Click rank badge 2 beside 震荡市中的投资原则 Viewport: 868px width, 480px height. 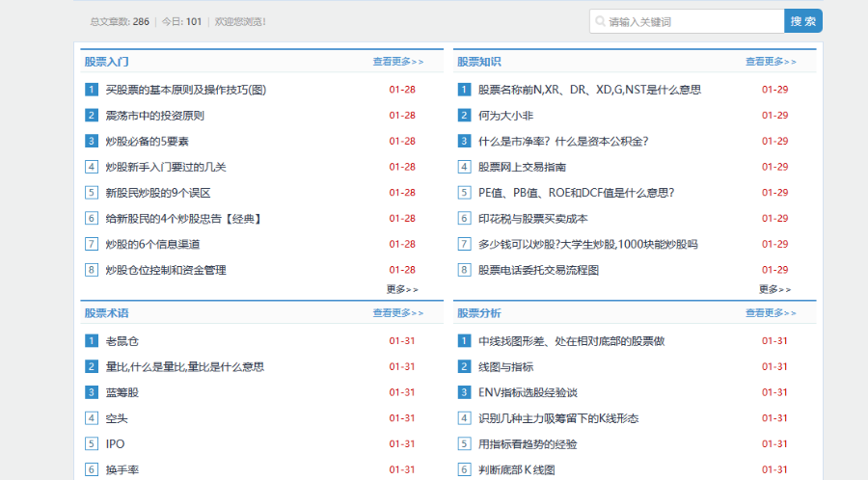tap(92, 116)
